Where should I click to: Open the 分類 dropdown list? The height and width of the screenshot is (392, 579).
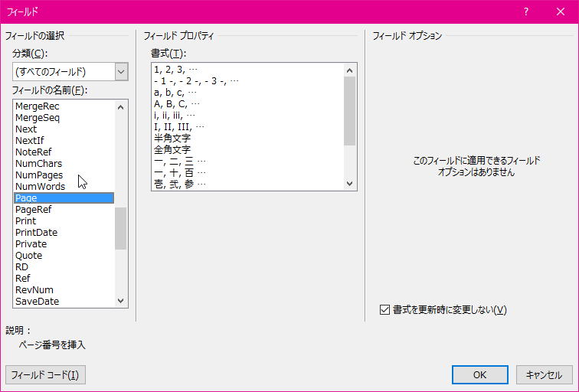[121, 72]
